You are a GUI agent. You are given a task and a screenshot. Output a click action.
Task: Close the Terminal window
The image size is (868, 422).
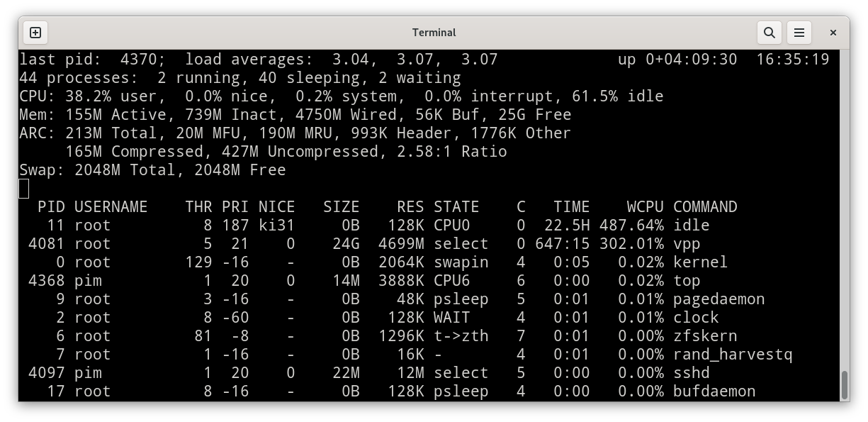833,33
